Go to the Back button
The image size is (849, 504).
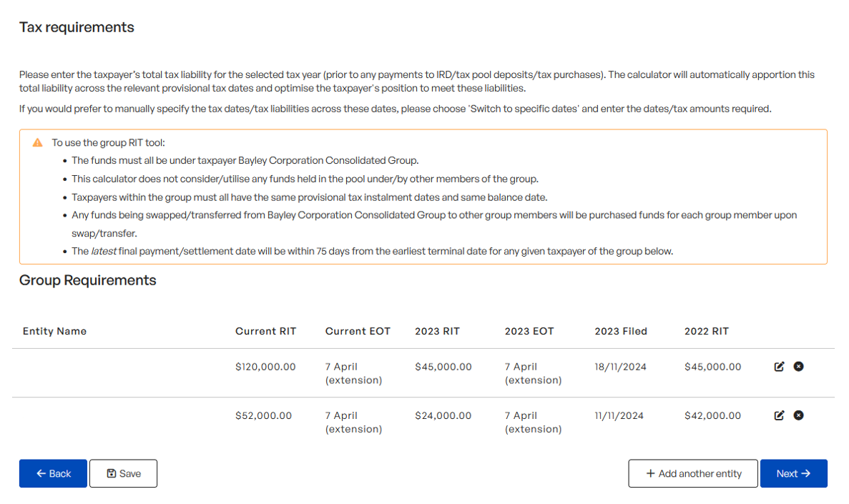pyautogui.click(x=53, y=474)
